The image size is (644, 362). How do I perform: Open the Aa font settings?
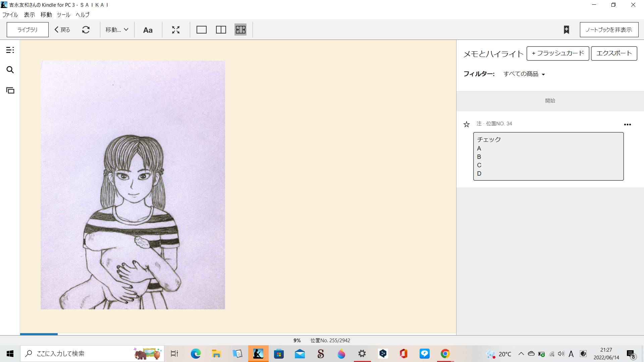[x=148, y=30]
